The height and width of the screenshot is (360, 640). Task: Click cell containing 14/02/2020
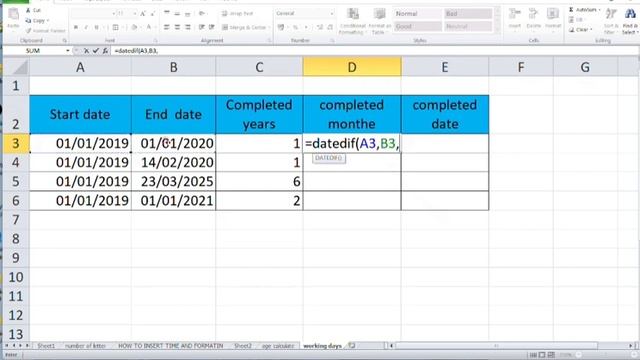tap(173, 162)
